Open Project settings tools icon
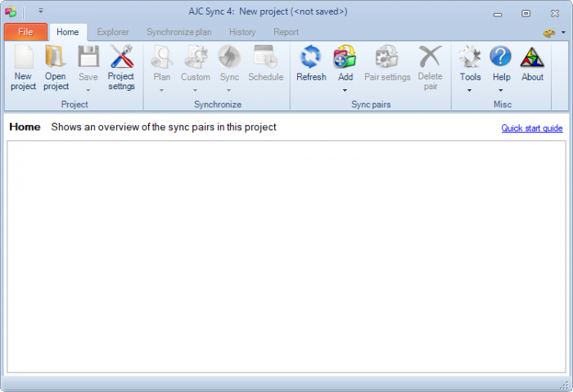The width and height of the screenshot is (573, 392). pyautogui.click(x=122, y=56)
